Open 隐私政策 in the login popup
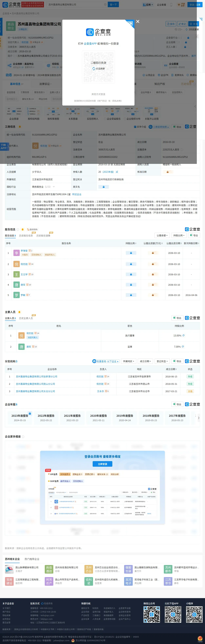Screen dimensions: 205x644 point(117,101)
